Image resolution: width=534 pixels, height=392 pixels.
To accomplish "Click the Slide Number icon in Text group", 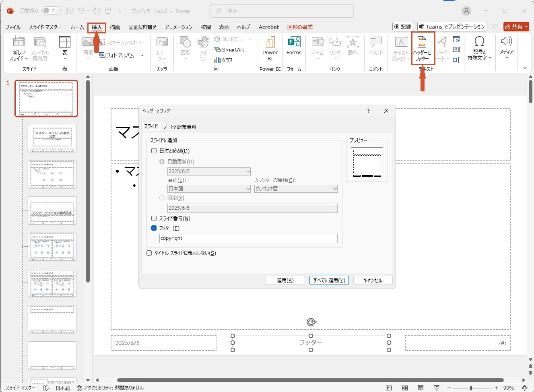I will (x=456, y=50).
